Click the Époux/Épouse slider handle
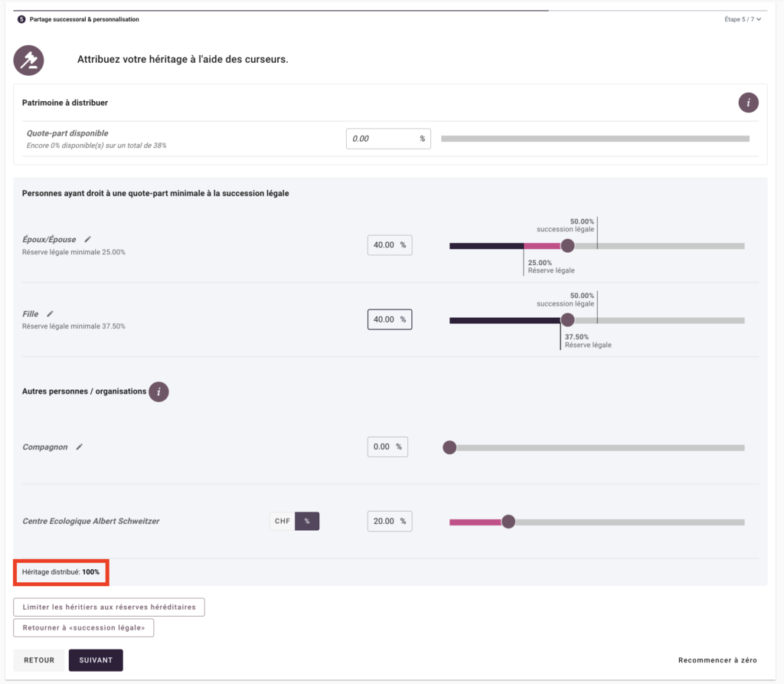This screenshot has width=784, height=684. 567,246
